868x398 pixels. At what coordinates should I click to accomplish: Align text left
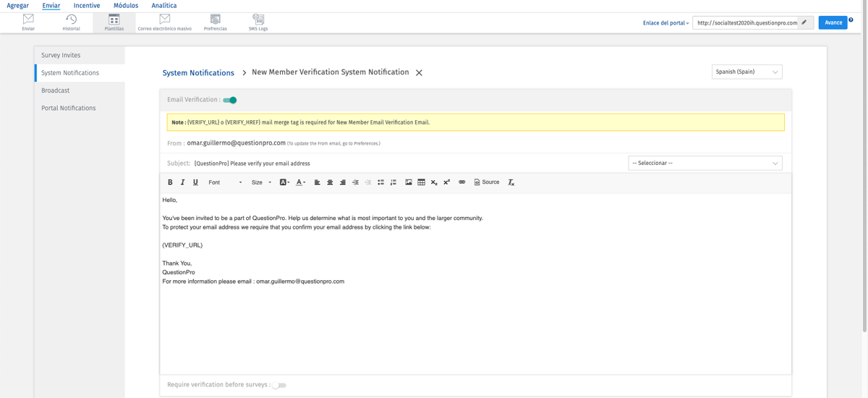coord(317,182)
